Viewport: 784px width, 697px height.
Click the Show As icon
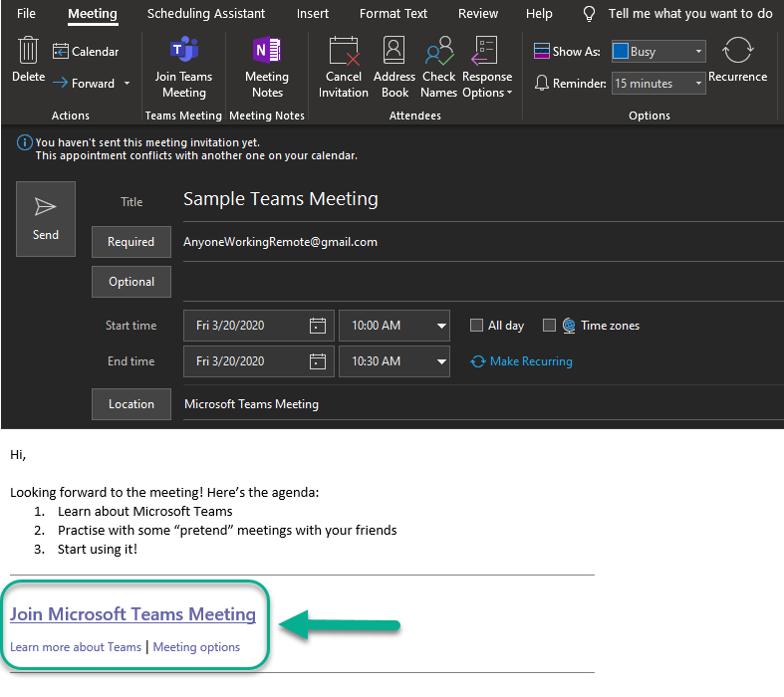(x=542, y=51)
